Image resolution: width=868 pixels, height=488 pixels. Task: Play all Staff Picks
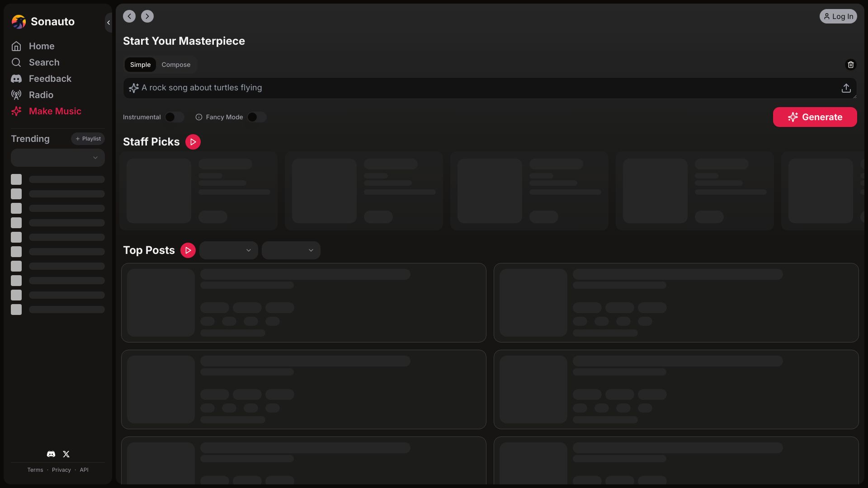pos(193,142)
